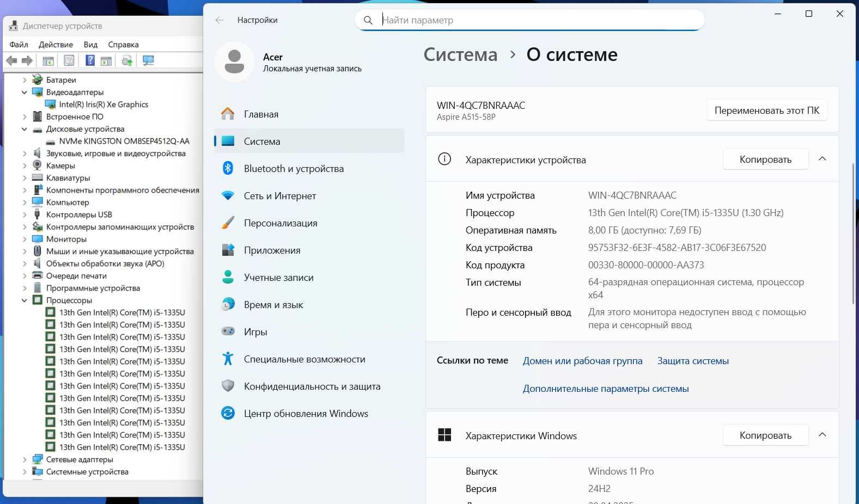The height and width of the screenshot is (504, 859).
Task: Click the Wi-Fi icon next to Сеть и Интернет
Action: tap(228, 195)
